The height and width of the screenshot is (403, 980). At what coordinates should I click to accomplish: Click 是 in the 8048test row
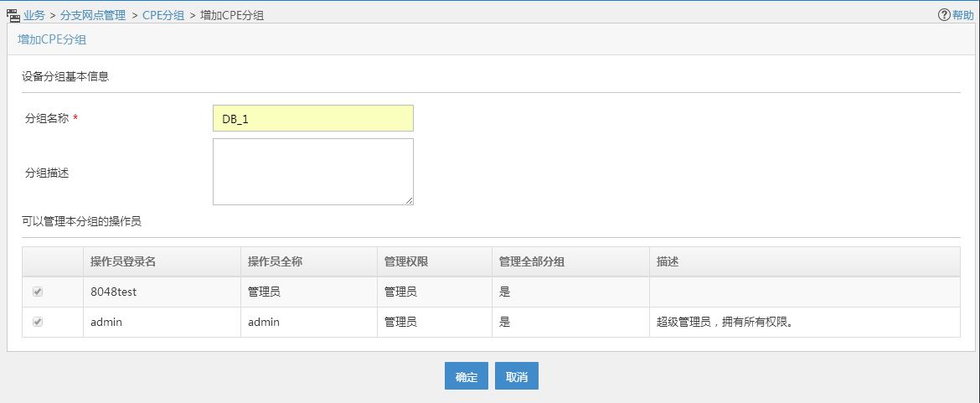tap(504, 292)
